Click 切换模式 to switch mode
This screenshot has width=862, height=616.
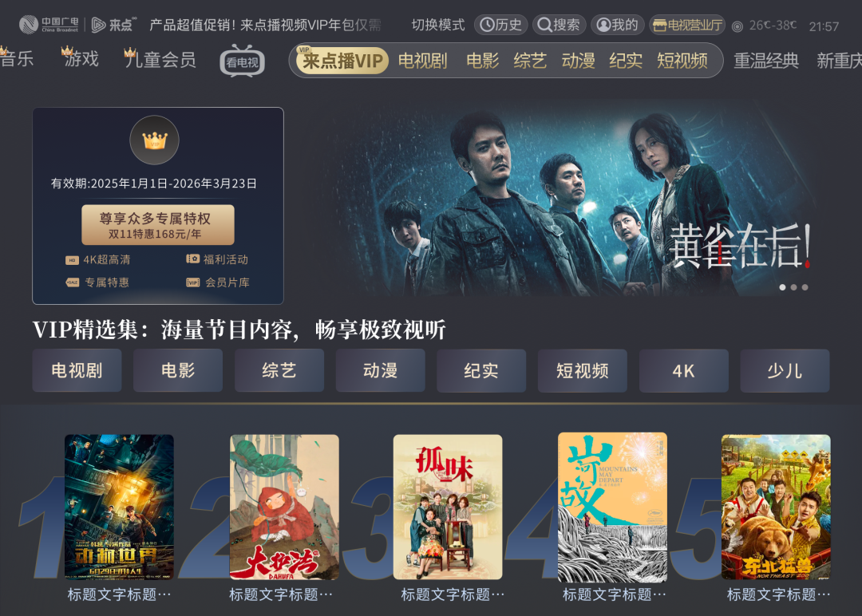coord(438,25)
